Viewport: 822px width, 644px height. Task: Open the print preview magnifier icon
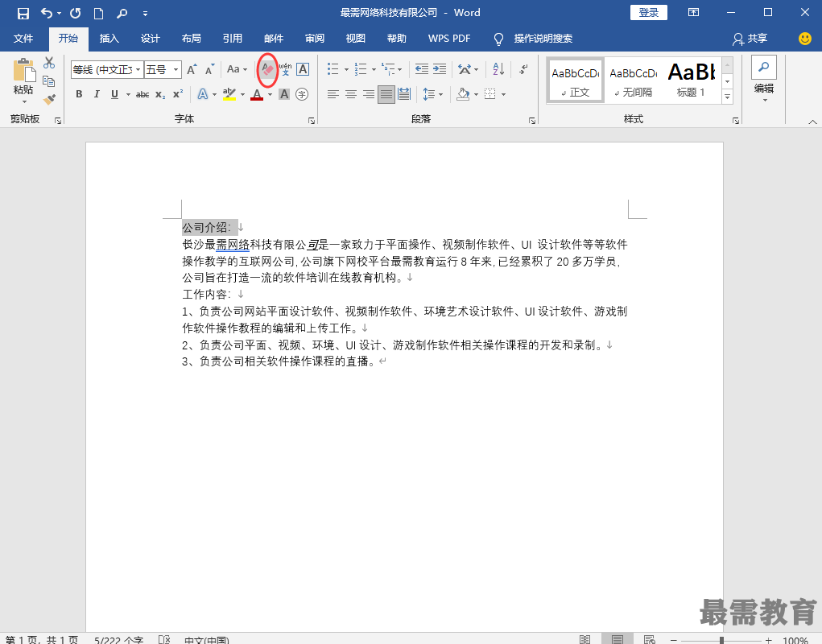point(122,13)
